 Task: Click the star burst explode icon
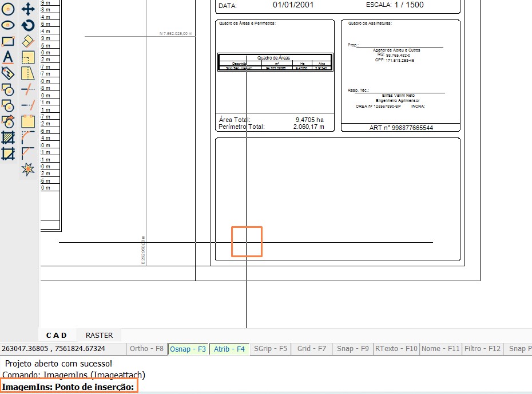[x=27, y=170]
